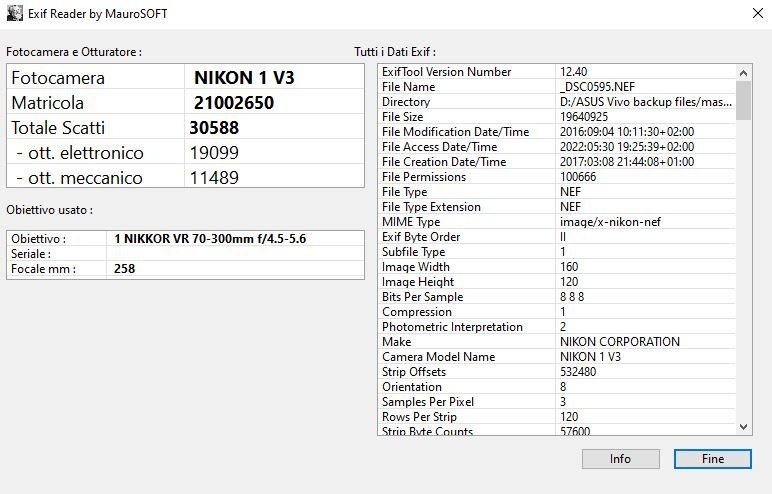Click the _DSC0595.NEF file name value
The width and height of the screenshot is (772, 494).
tap(598, 87)
